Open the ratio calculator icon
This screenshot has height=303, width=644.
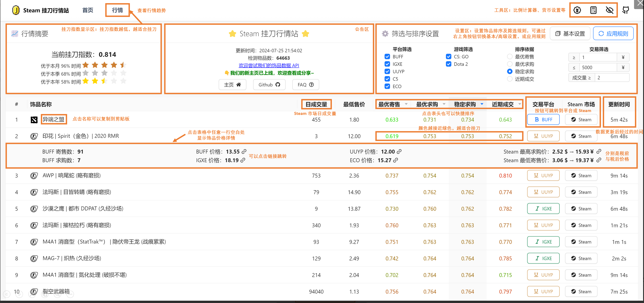(x=593, y=10)
